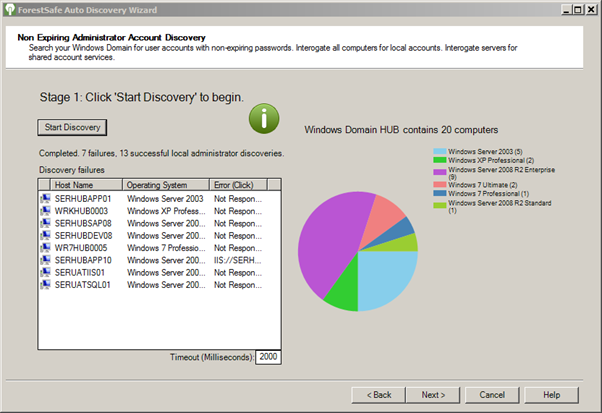
Task: Select host name SERUATIIS01
Action: tap(80, 273)
